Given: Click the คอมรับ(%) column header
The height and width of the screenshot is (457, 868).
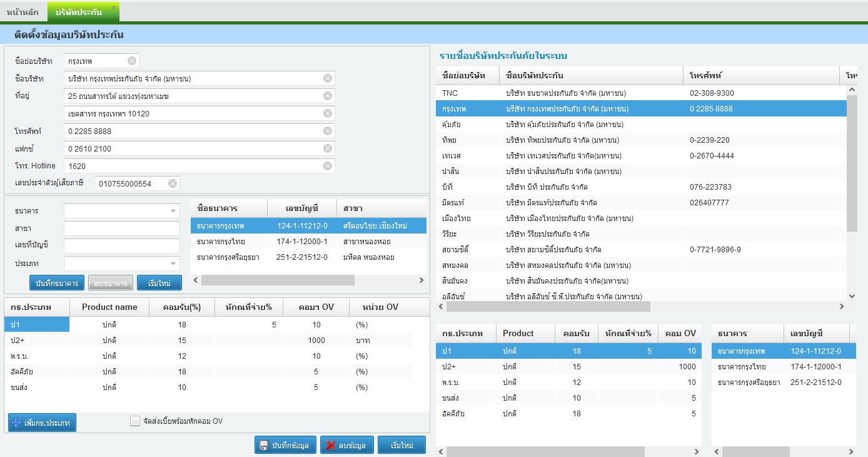Looking at the screenshot, I should 181,307.
